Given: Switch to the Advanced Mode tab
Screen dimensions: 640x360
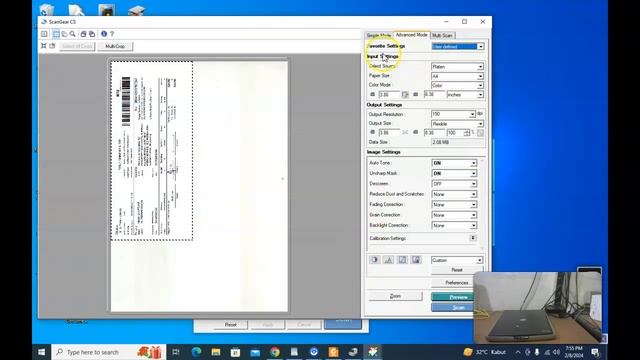Looking at the screenshot, I should click(411, 35).
